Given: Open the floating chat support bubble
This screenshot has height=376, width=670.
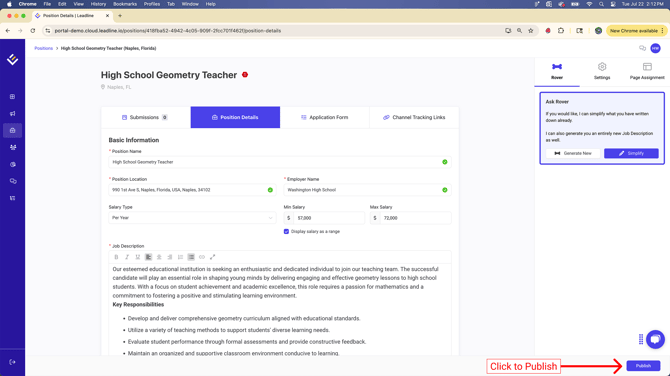Looking at the screenshot, I should [655, 339].
